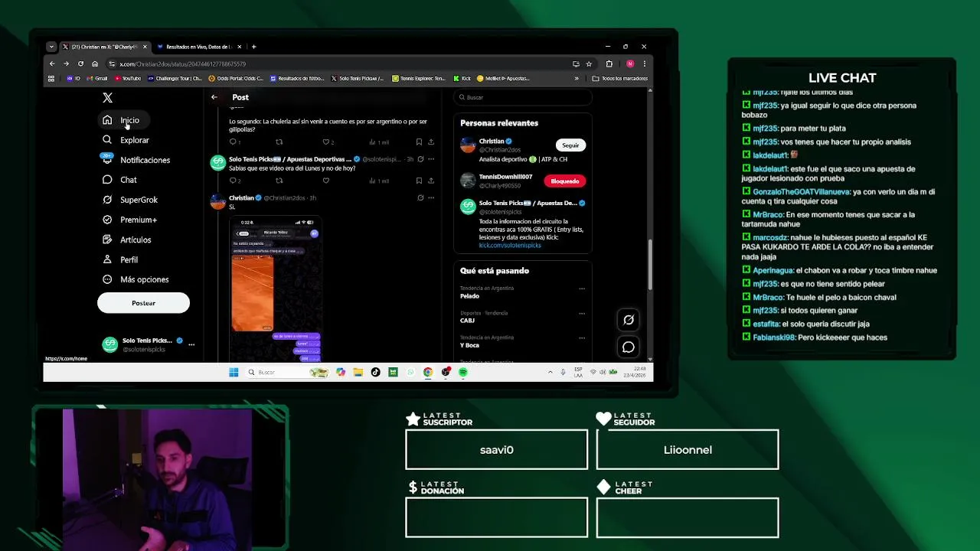Click the Postear button
This screenshot has width=980, height=551.
143,303
